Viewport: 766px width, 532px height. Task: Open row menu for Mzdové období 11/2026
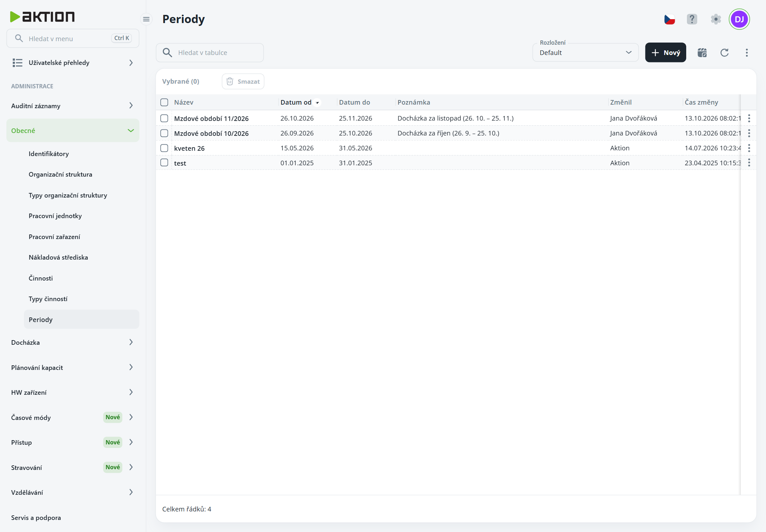(x=749, y=118)
